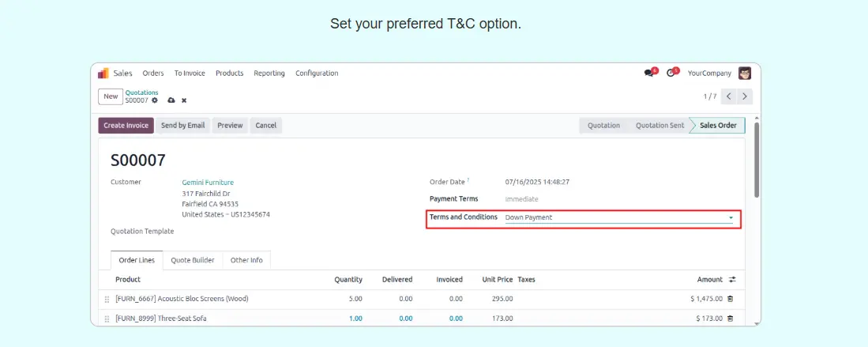Viewport: 868px width, 347px height.
Task: Click the user avatar picture
Action: (745, 74)
